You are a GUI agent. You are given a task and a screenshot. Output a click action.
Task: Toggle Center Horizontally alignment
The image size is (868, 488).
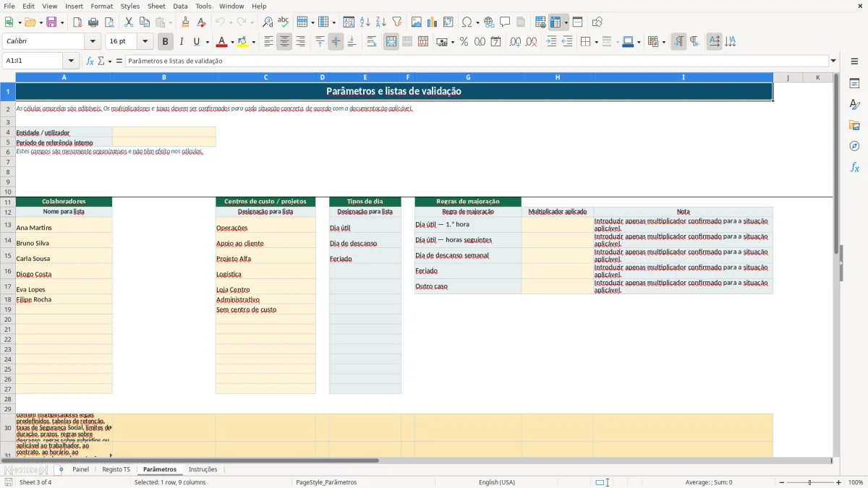pyautogui.click(x=284, y=42)
